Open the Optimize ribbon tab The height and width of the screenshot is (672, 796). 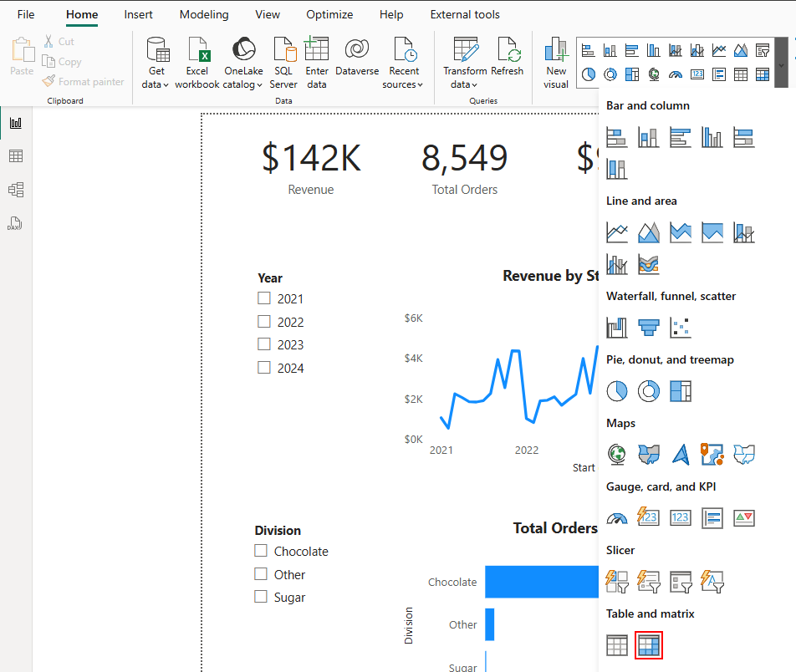[x=329, y=15]
